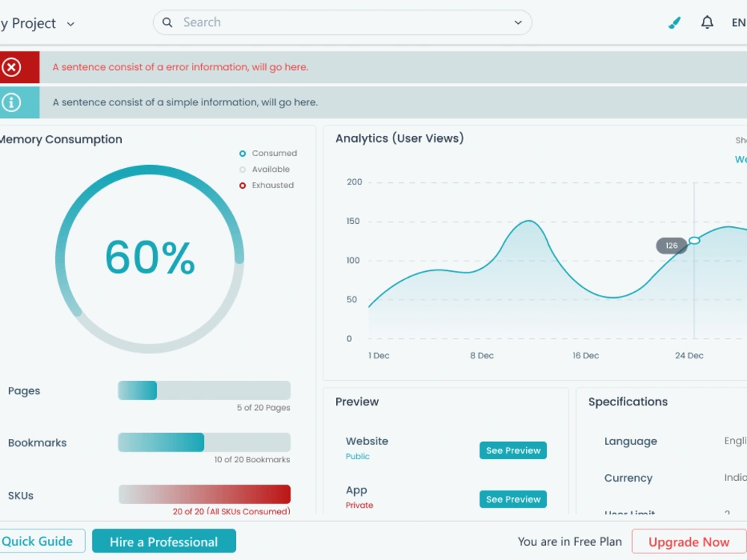Click the Specifications panel heading

[x=628, y=402]
